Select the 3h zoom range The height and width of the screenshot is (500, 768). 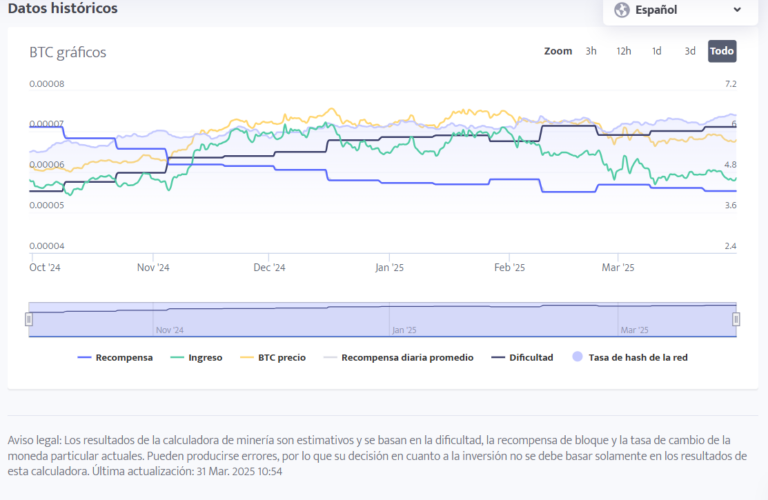coord(591,51)
